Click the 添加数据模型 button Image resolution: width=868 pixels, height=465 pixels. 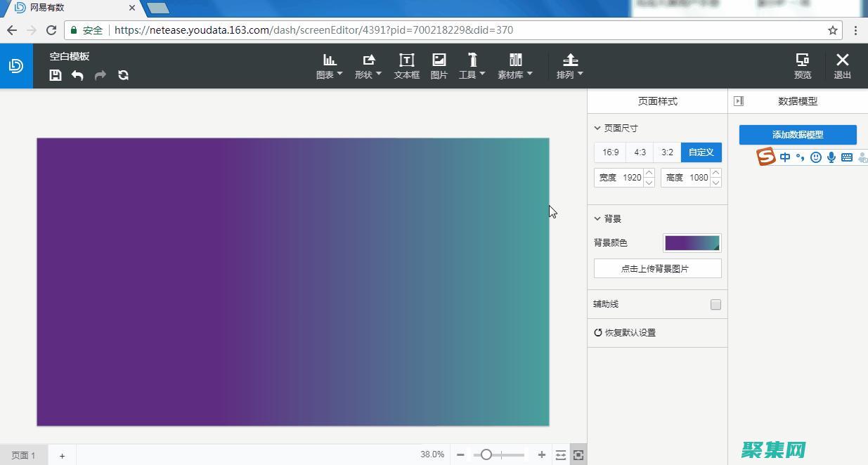pyautogui.click(x=797, y=134)
